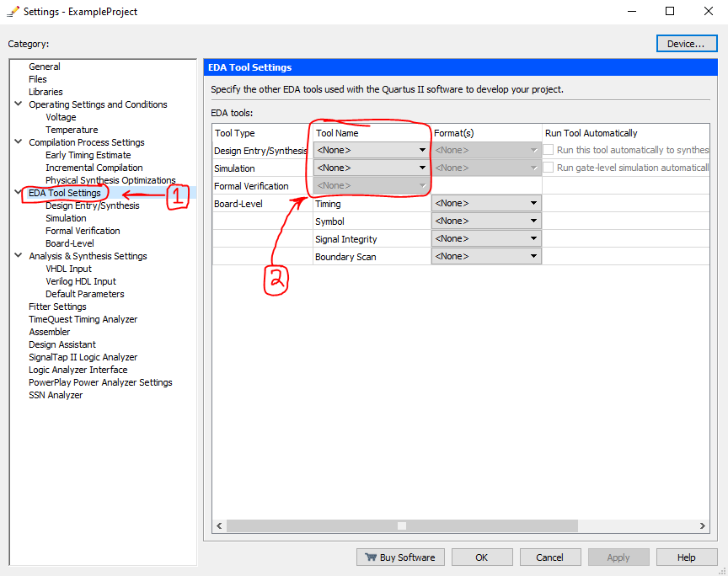Select Default Parameters category
728x576 pixels.
(85, 294)
